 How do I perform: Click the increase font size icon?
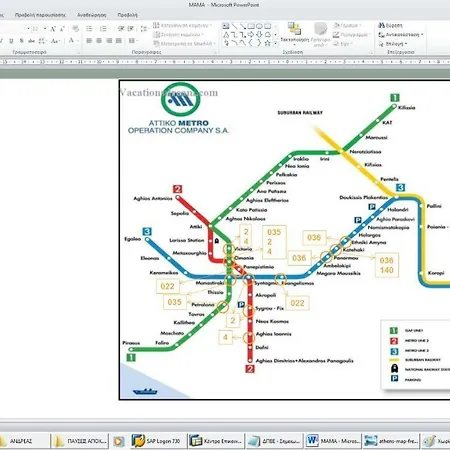[53, 29]
